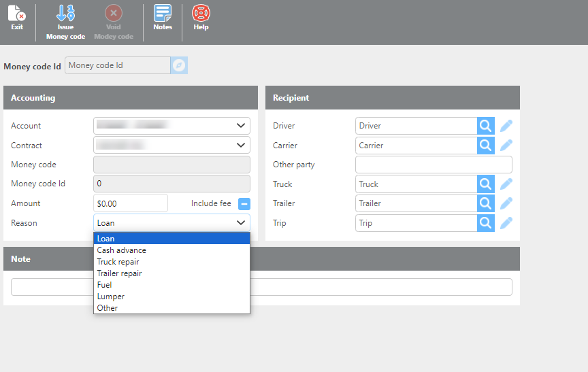
Task: Collapse the Reason dropdown
Action: (240, 223)
